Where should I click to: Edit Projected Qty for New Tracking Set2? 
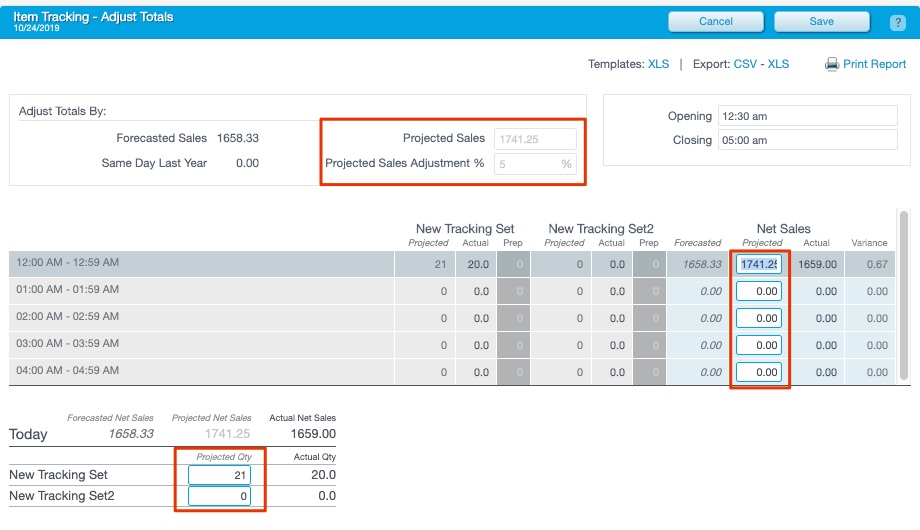coord(219,496)
